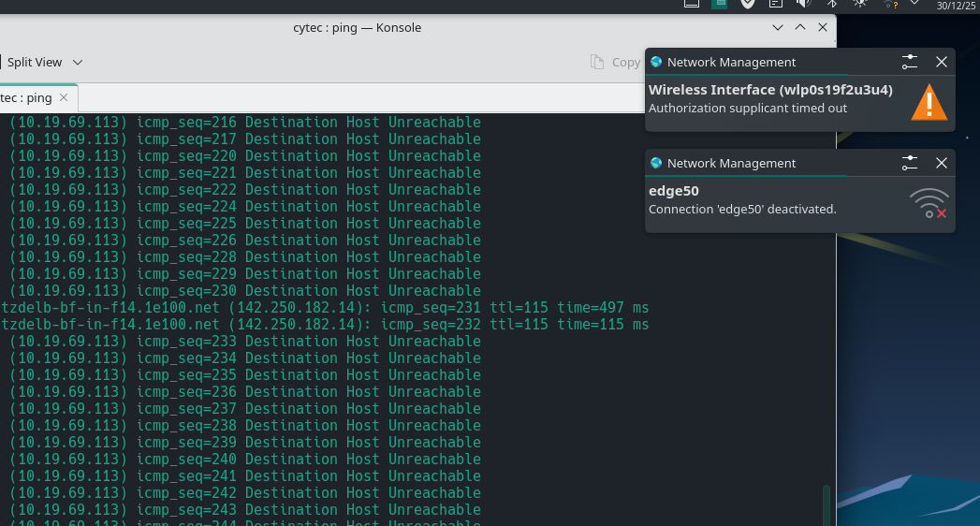980x526 pixels.
Task: Click the Konsole terminal scrollbar handle
Action: tap(826, 504)
